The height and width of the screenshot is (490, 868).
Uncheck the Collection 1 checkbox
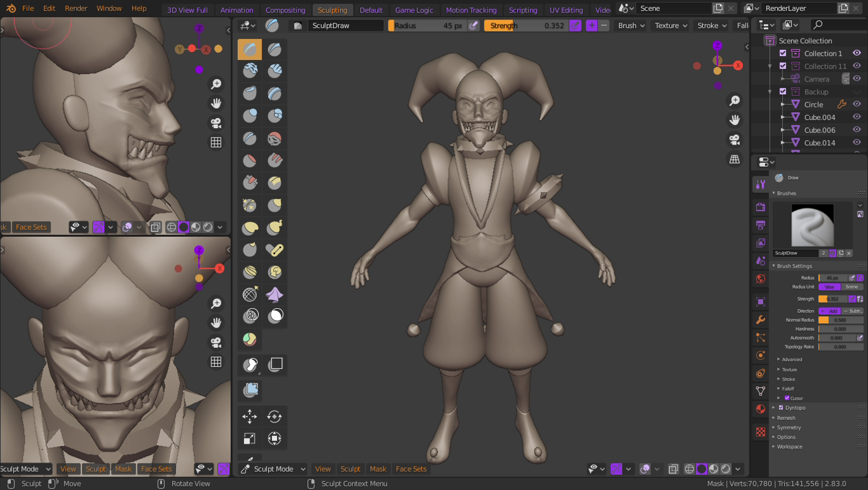[783, 53]
